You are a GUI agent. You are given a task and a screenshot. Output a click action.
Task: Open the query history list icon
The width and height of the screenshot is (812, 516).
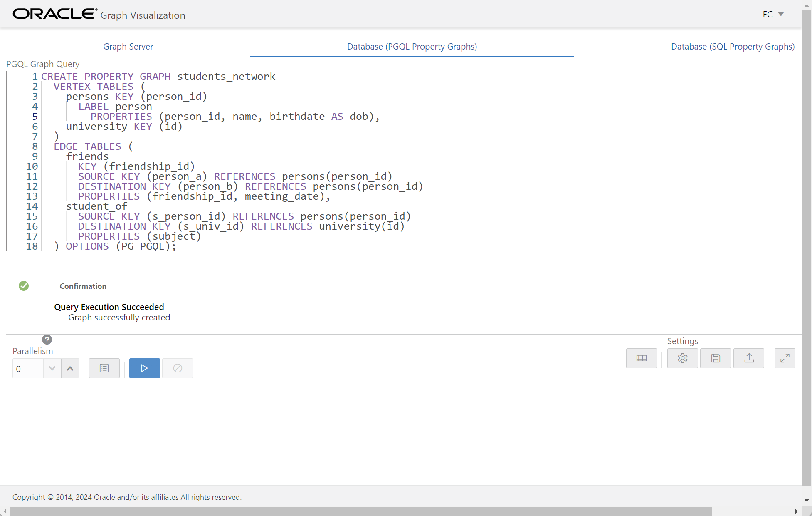click(x=104, y=368)
